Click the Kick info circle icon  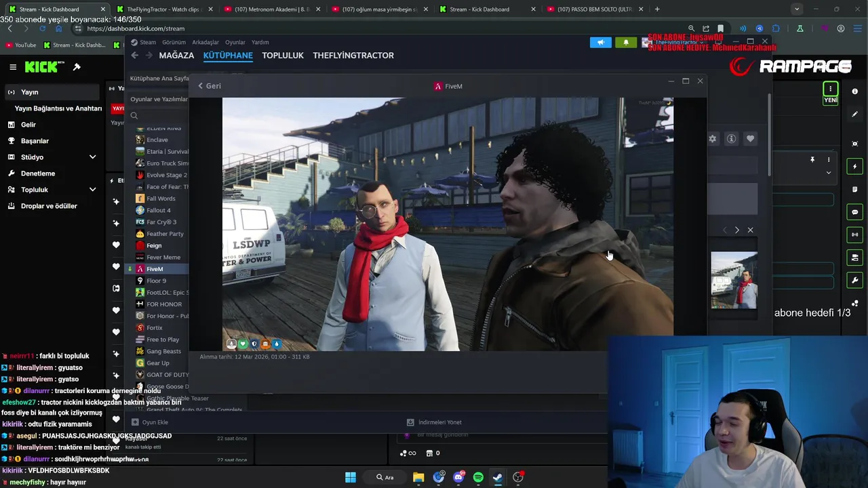tap(855, 91)
